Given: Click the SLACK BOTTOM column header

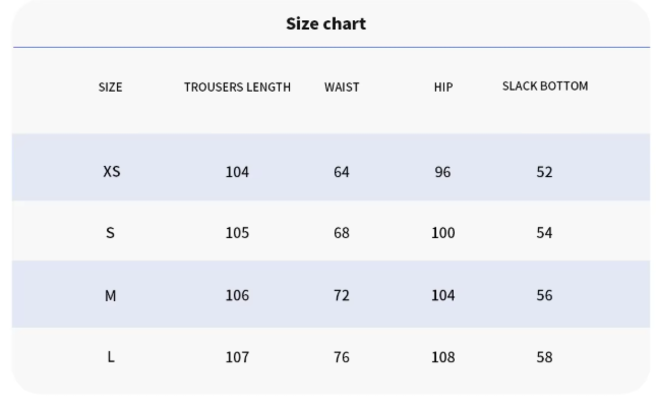Looking at the screenshot, I should [x=545, y=86].
